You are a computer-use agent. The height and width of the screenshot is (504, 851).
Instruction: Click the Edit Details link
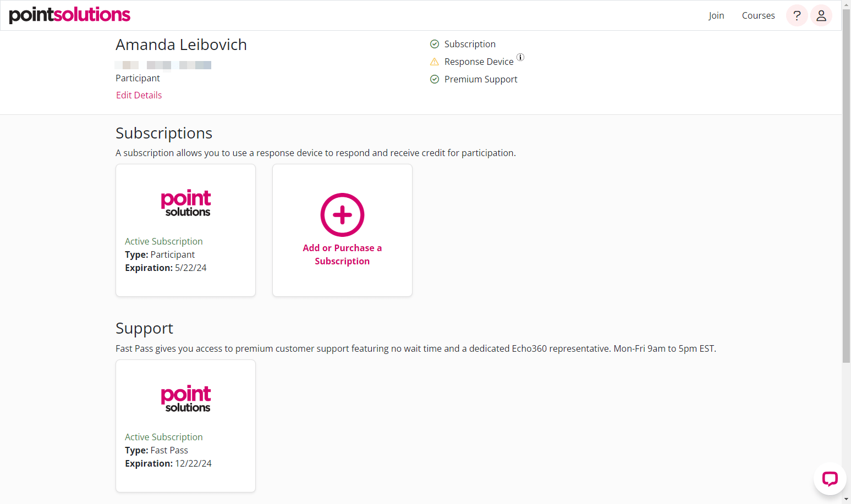[139, 95]
